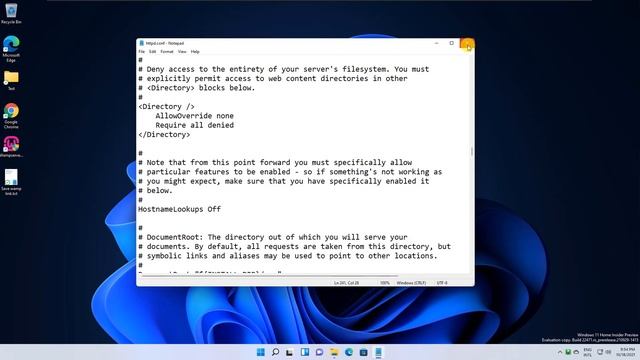Open the View menu in Notepad

[182, 52]
